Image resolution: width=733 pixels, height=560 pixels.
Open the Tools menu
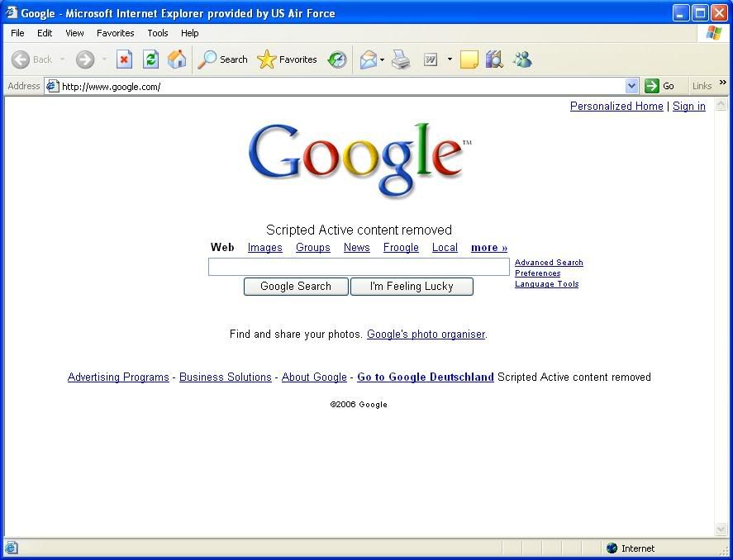point(157,33)
